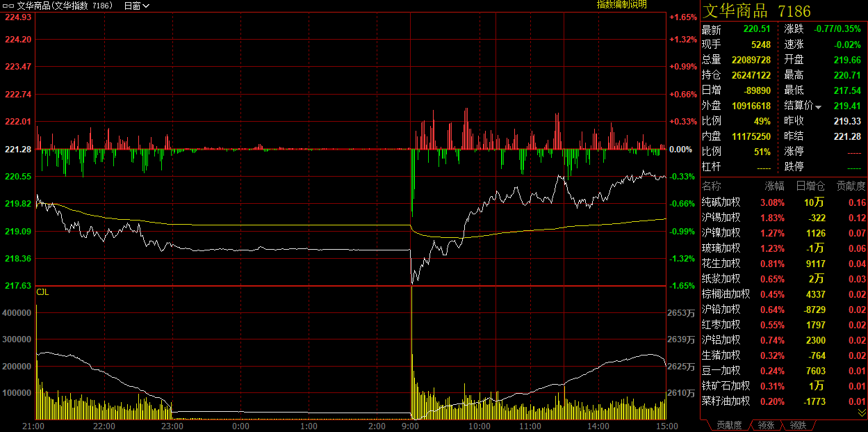Click the CJL volume indicator label
Screen dimensions: 868x432
42,292
